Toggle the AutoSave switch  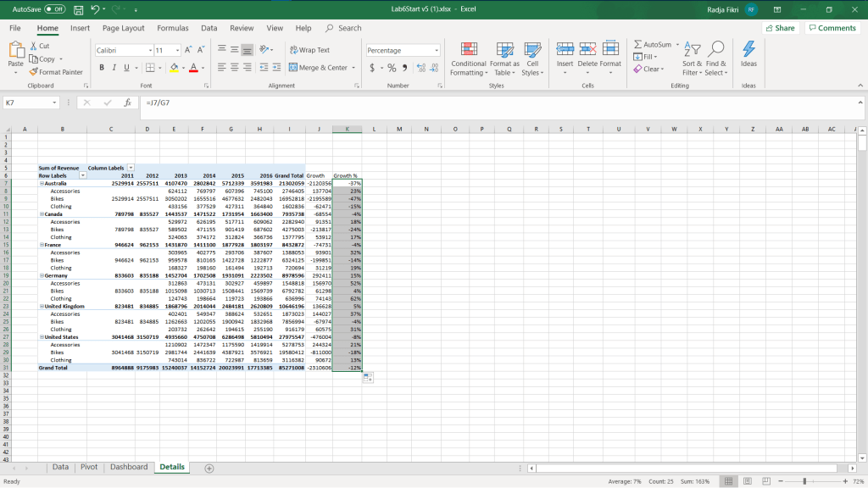54,9
